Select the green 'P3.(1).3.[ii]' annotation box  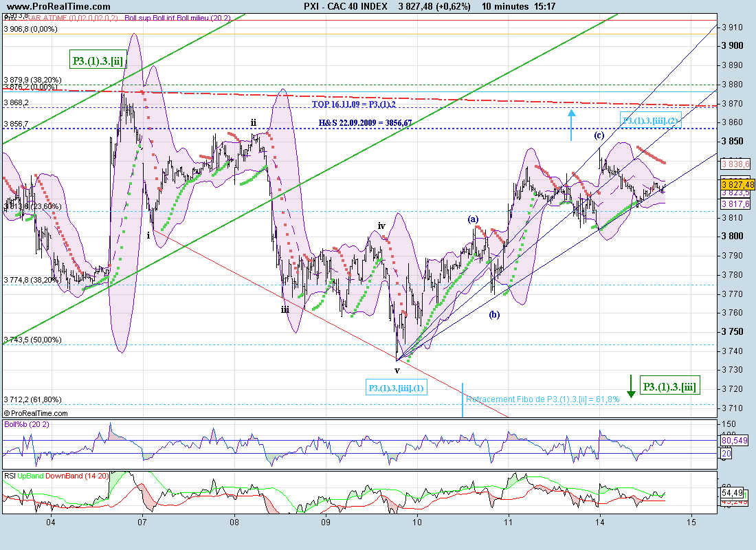tap(98, 60)
